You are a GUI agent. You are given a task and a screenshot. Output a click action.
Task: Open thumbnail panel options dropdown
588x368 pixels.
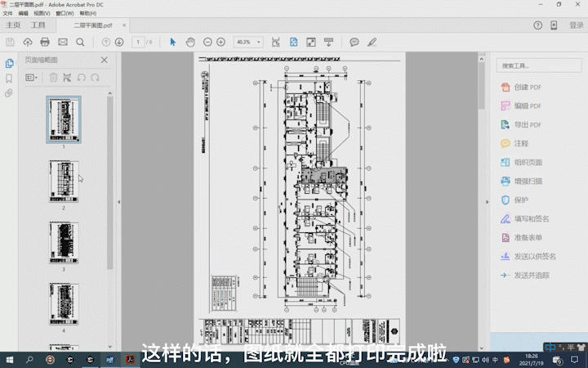coord(32,78)
